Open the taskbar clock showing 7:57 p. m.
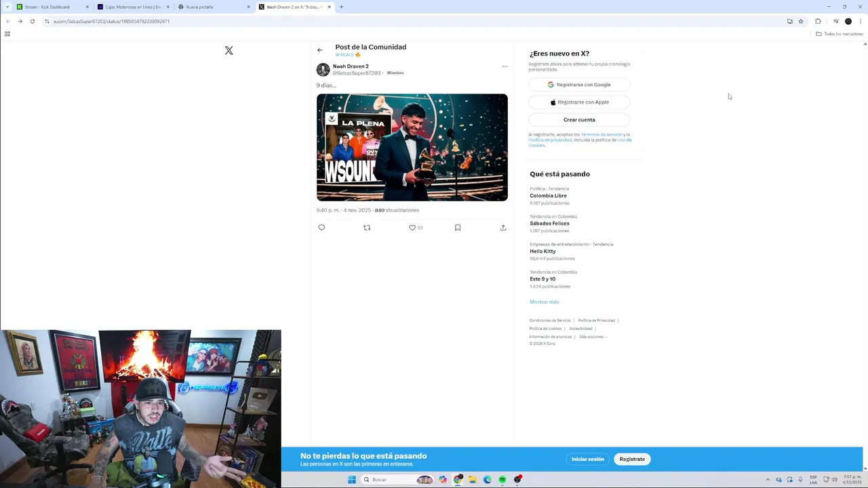This screenshot has height=488, width=868. pyautogui.click(x=852, y=480)
